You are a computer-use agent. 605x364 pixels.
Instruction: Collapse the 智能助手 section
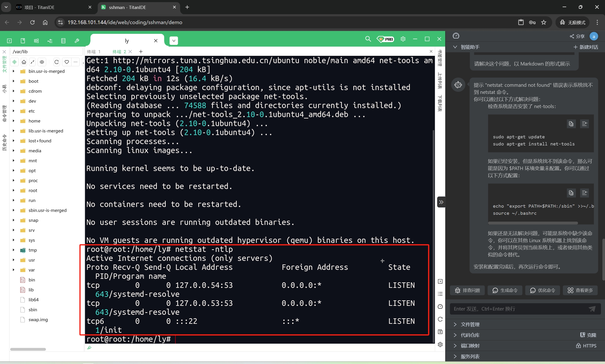(x=455, y=47)
